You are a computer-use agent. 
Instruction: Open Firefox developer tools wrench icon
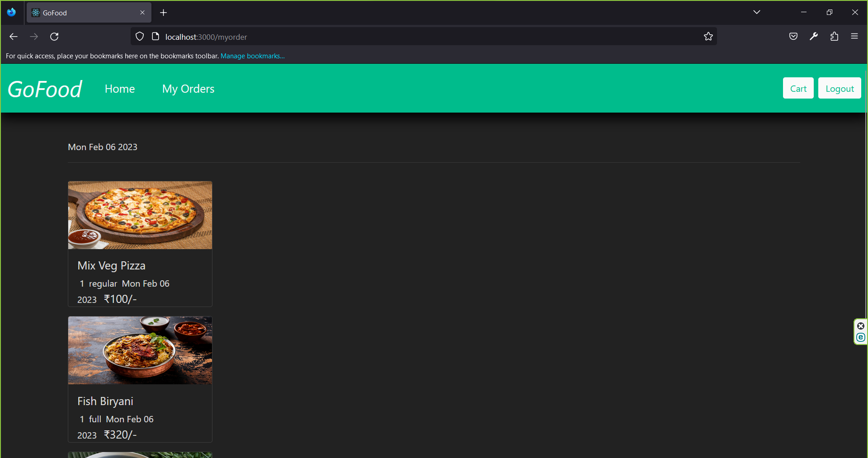pyautogui.click(x=814, y=36)
